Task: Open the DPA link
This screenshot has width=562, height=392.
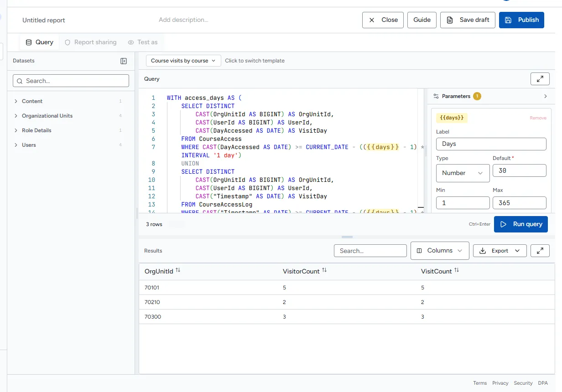Action: (x=543, y=383)
